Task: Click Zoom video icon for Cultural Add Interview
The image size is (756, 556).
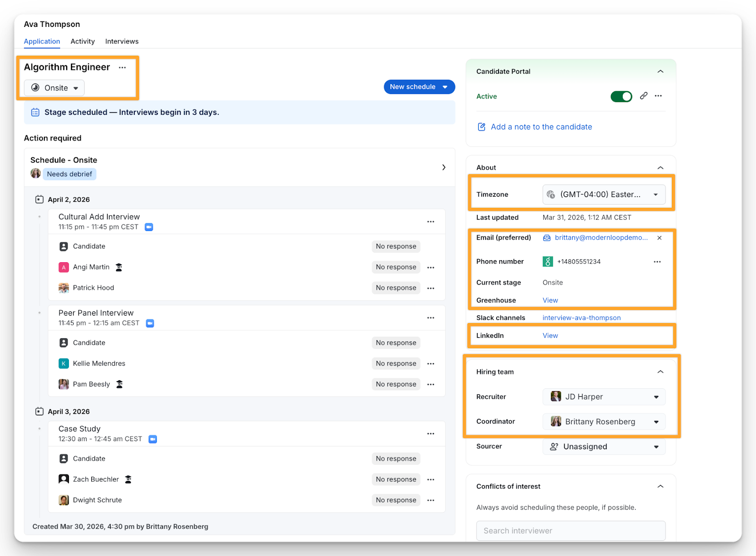Action: 149,227
